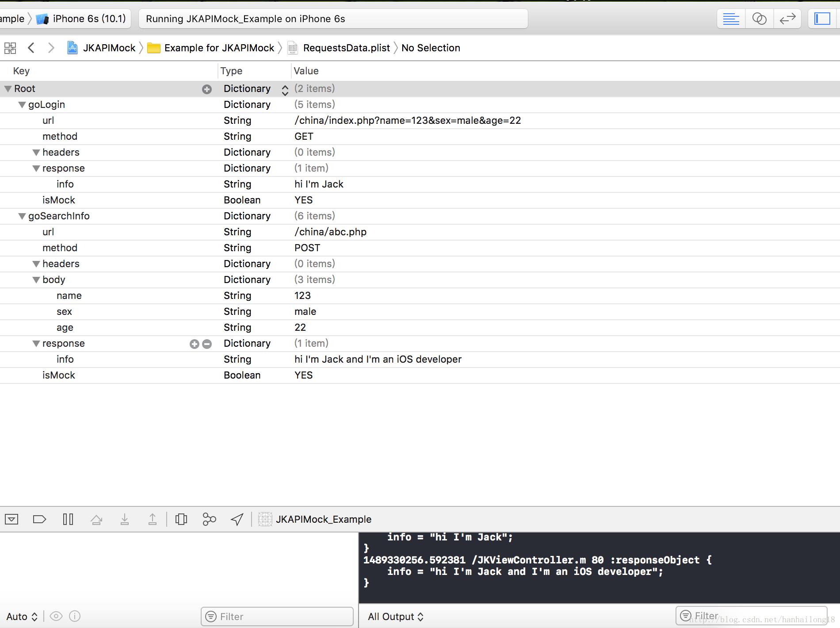Click Simulate Location arrow
Image resolution: width=840 pixels, height=628 pixels.
pos(237,519)
